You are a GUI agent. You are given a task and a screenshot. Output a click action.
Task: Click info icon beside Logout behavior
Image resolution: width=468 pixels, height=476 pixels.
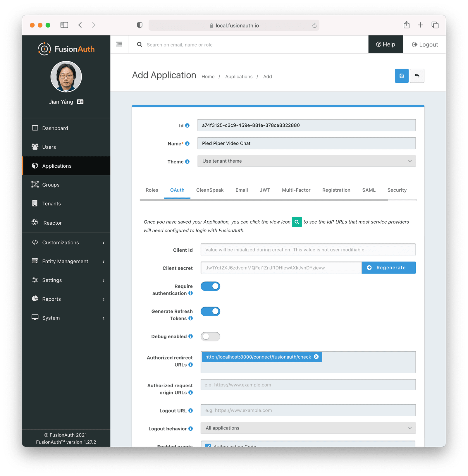click(190, 429)
